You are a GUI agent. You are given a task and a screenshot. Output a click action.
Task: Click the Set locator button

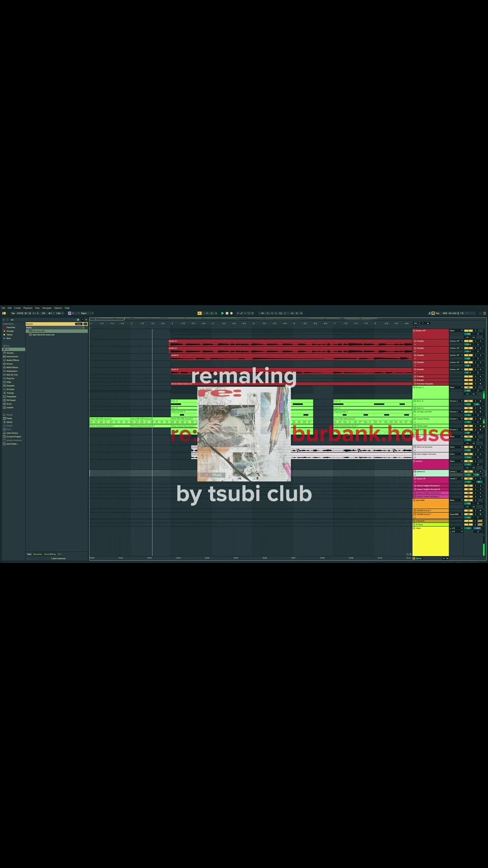[416, 323]
